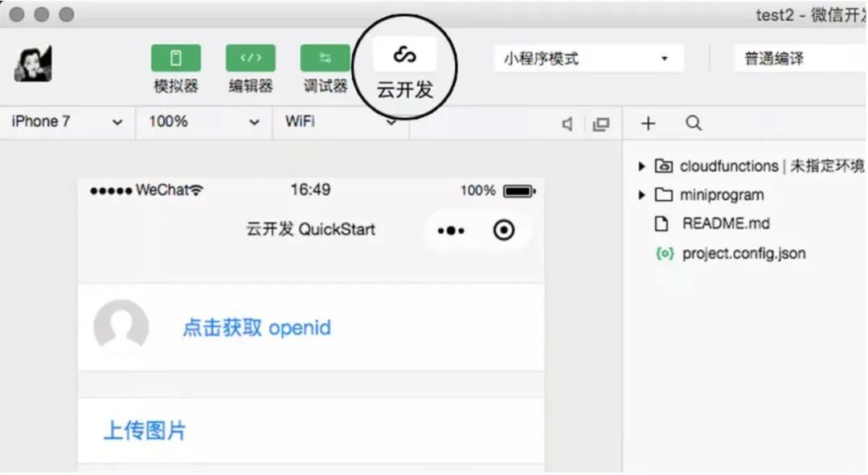Screen dimensions: 868x475
Task: Open the '…' capsule more options menu
Action: [x=451, y=230]
